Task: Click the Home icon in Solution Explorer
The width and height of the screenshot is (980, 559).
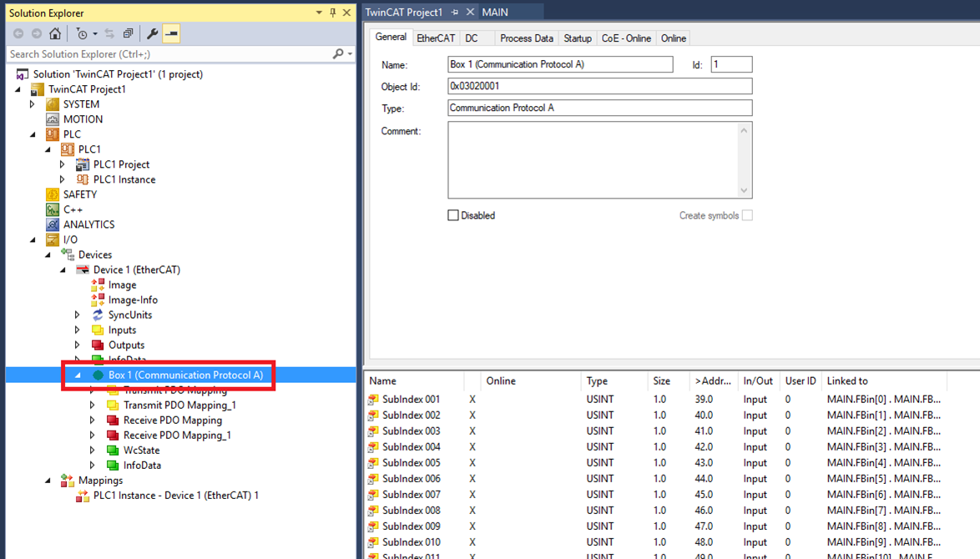Action: coord(55,34)
